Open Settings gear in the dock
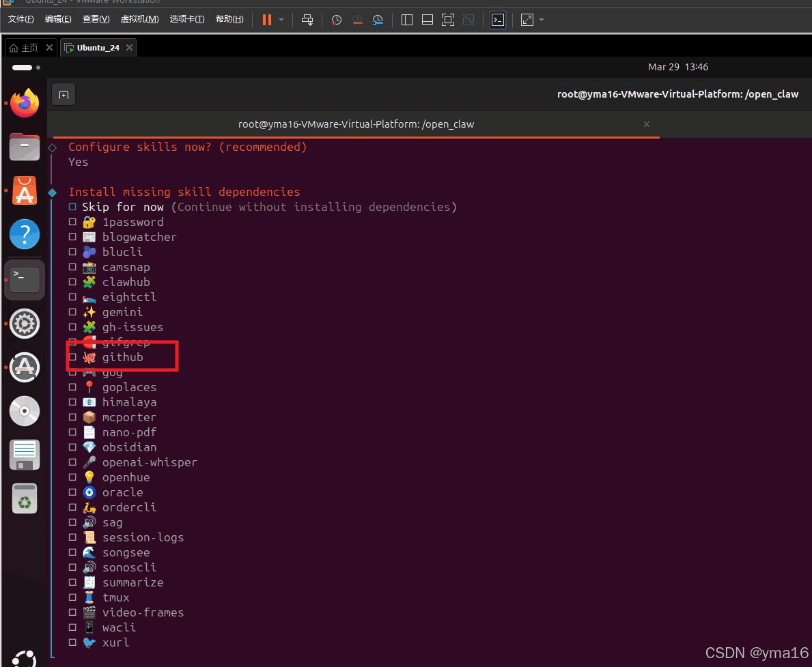This screenshot has width=812, height=667. pos(25,324)
